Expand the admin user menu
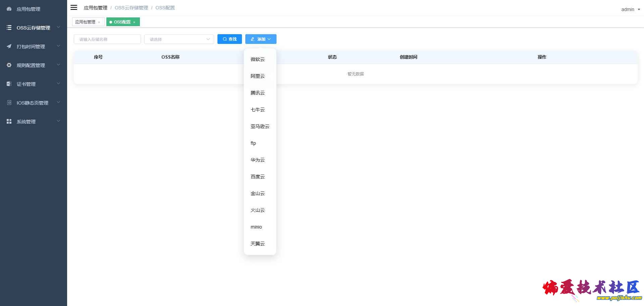 coord(630,9)
